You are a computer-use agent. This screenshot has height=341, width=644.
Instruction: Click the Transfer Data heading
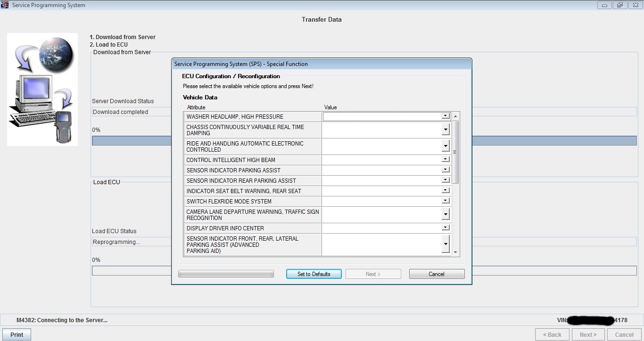322,20
